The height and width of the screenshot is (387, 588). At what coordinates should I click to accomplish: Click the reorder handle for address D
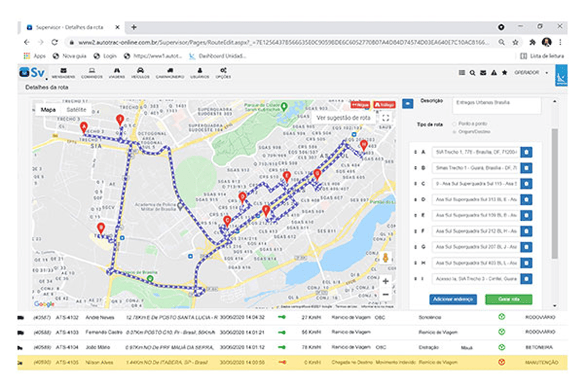pos(415,200)
